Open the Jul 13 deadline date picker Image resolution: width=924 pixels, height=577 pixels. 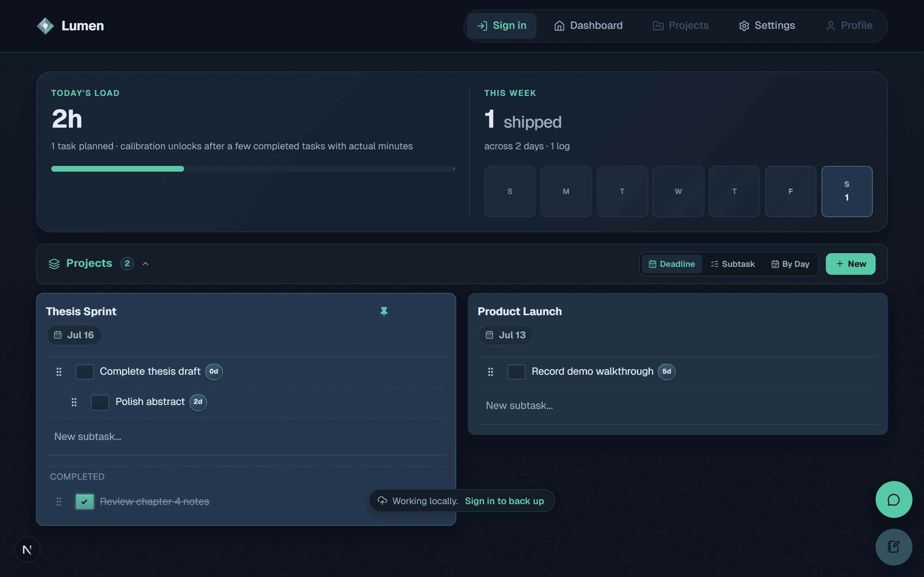tap(506, 335)
